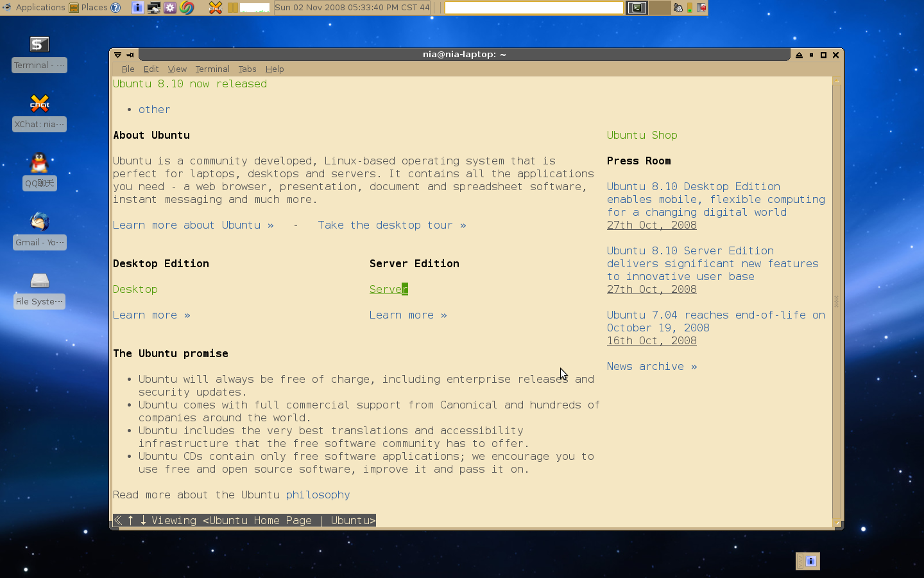This screenshot has height=578, width=924.
Task: Click the "About Ubuntu" heading text
Action: (x=151, y=135)
